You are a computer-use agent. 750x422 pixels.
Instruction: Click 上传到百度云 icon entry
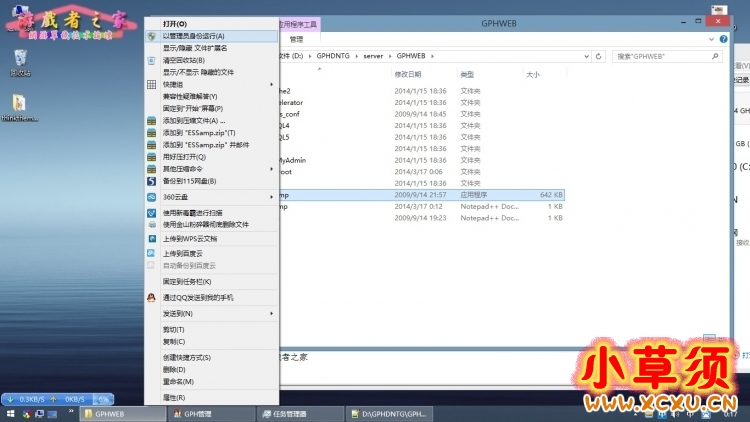pyautogui.click(x=151, y=254)
